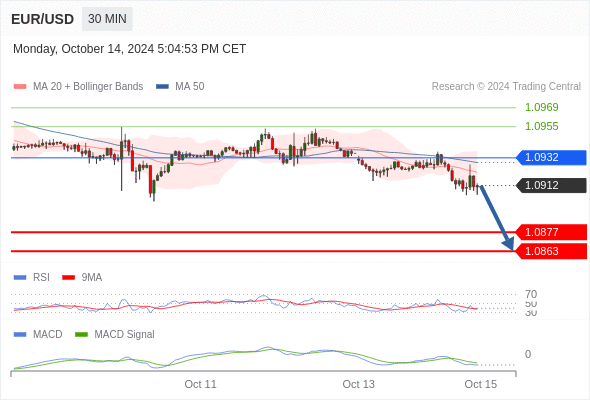Click the MACD Signal green legend swatch
Viewport: 590px width, 400px height.
pos(81,335)
